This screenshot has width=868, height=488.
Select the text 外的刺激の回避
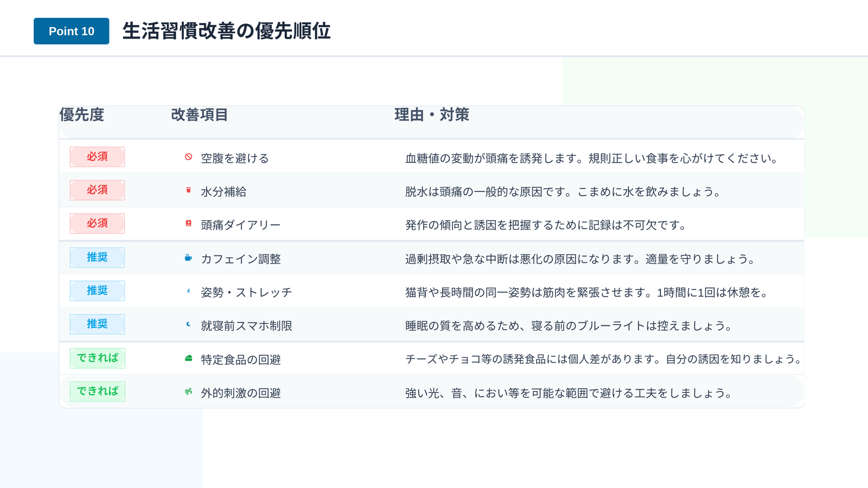(241, 393)
